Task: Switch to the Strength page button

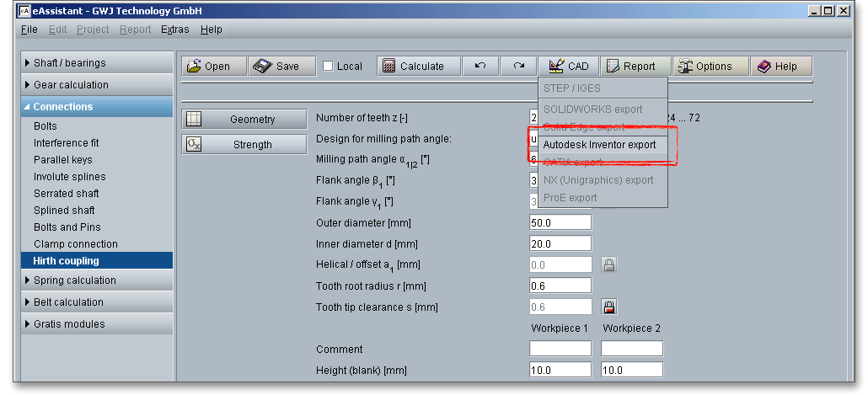Action: [244, 145]
